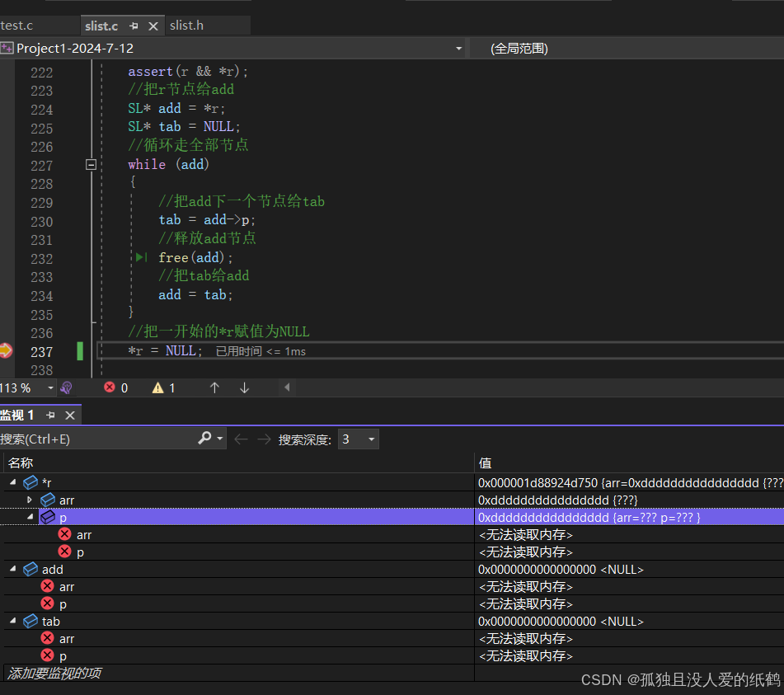Open the slist.h tab

tap(186, 26)
